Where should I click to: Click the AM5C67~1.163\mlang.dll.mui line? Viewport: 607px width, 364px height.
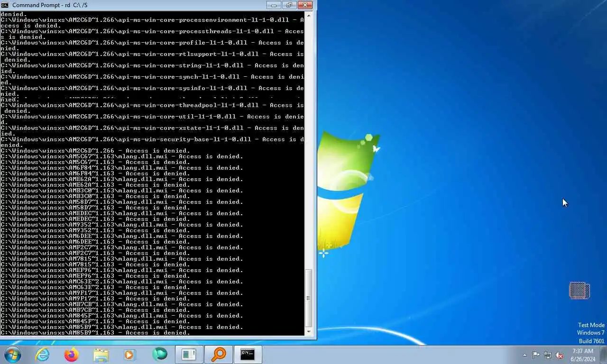[x=122, y=156]
